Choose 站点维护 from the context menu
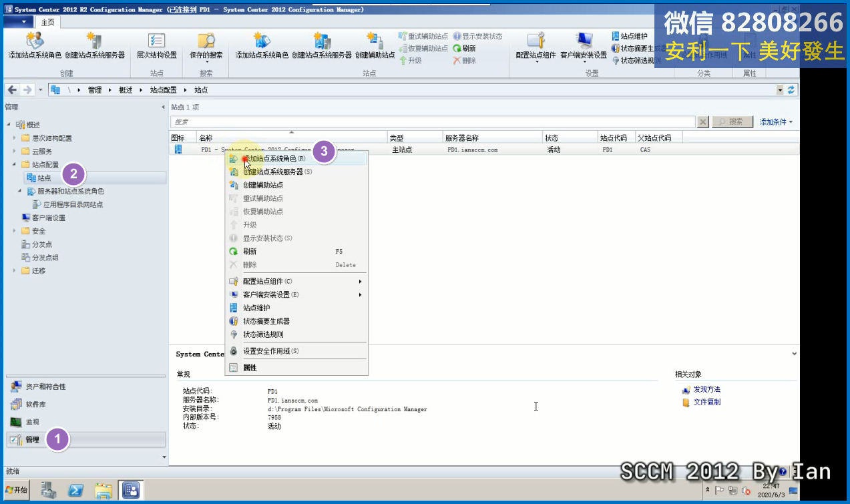Viewport: 850px width, 504px height. pyautogui.click(x=297, y=308)
